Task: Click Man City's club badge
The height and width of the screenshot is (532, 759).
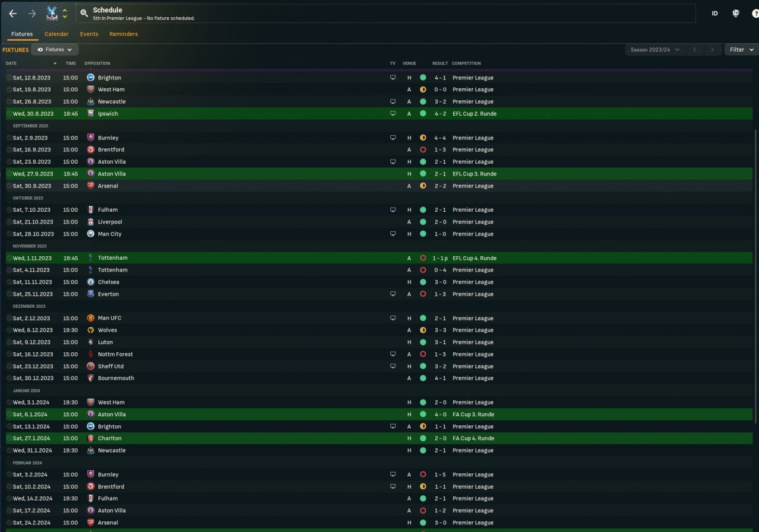Action: [91, 234]
